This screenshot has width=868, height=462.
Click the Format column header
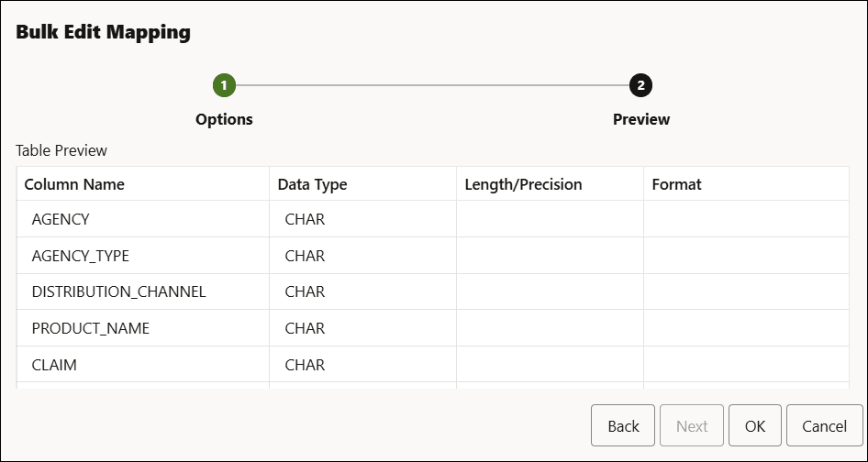tap(676, 184)
